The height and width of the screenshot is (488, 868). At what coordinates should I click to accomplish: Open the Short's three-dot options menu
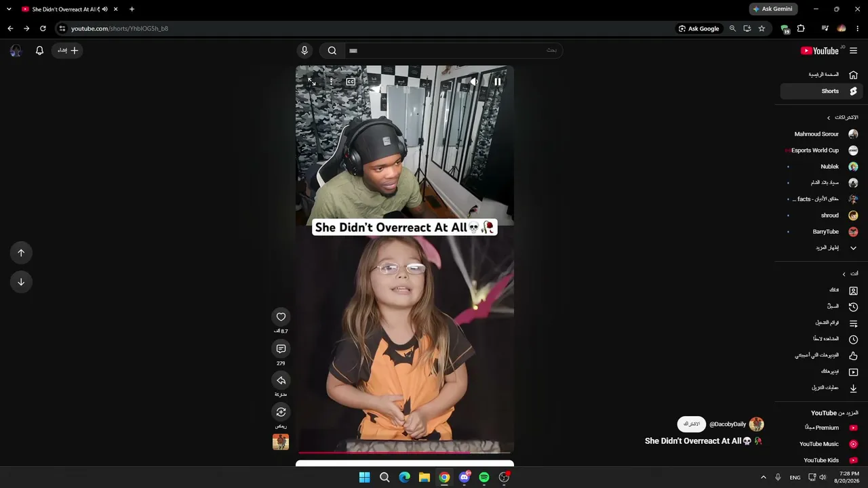[331, 82]
